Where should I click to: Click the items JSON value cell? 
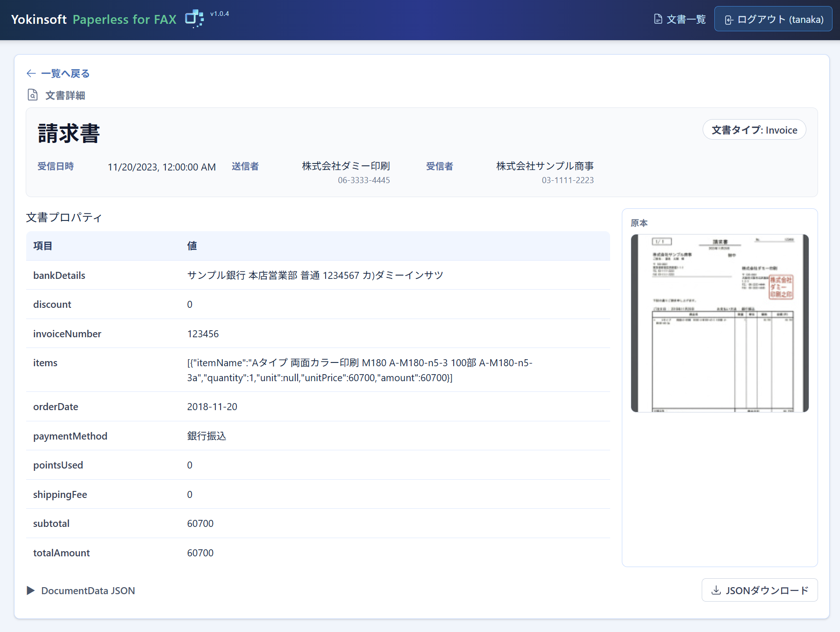pyautogui.click(x=360, y=370)
